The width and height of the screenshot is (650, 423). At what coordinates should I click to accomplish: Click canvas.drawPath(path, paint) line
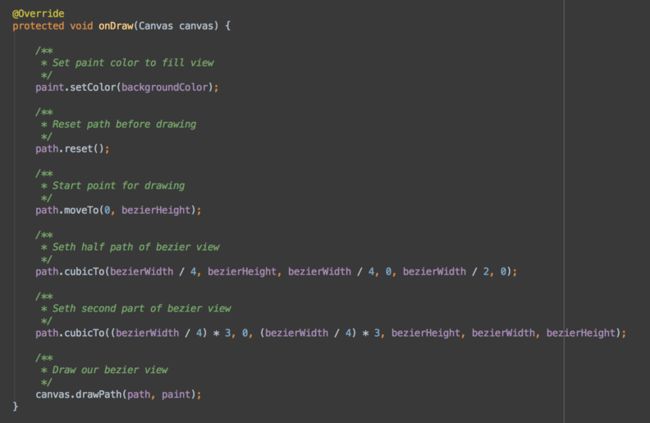pyautogui.click(x=118, y=394)
